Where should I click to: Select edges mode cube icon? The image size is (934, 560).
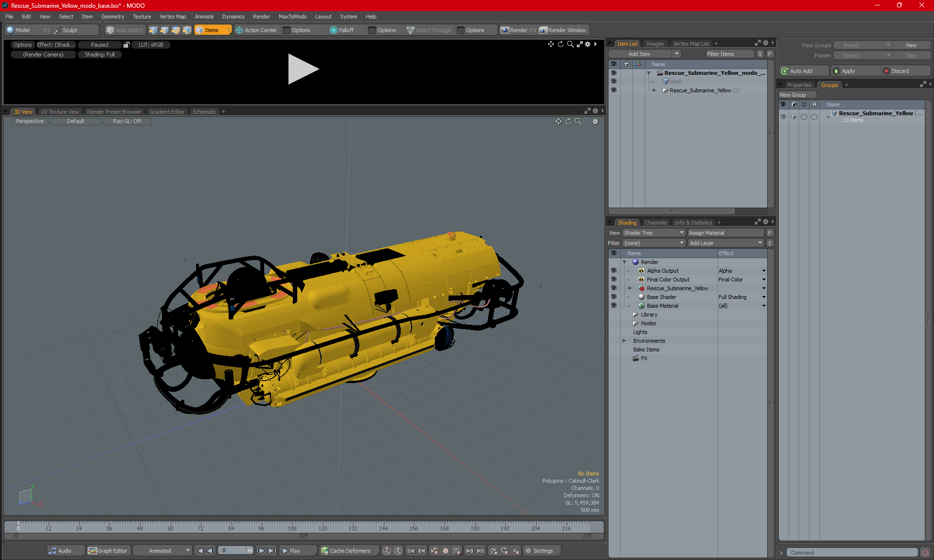[164, 30]
